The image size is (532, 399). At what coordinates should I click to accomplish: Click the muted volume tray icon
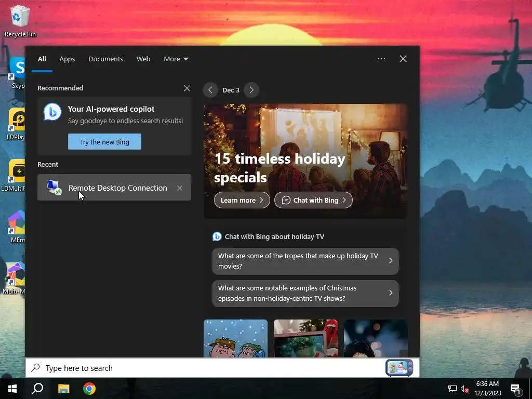click(x=464, y=389)
